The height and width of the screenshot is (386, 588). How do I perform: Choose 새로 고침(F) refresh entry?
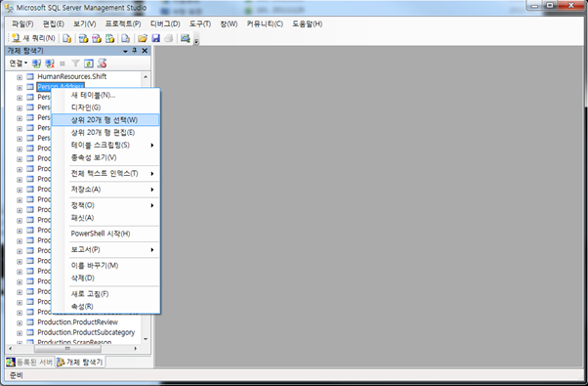pos(105,294)
